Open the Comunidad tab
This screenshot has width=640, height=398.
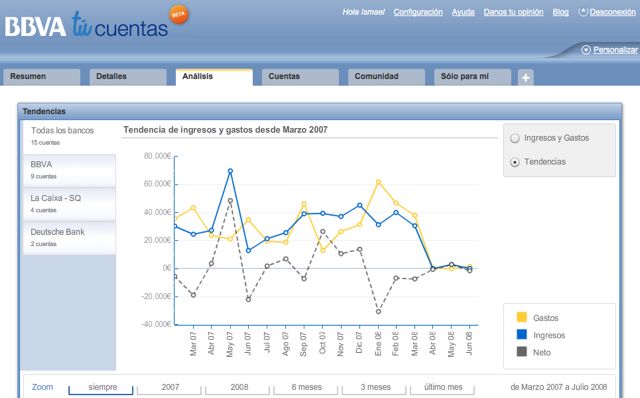pos(386,77)
